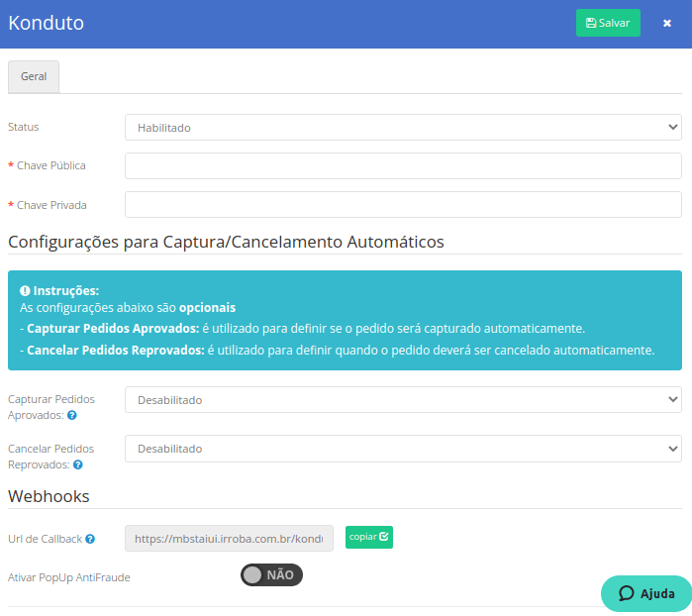Show help icon for Url de Callback

pos(90,539)
